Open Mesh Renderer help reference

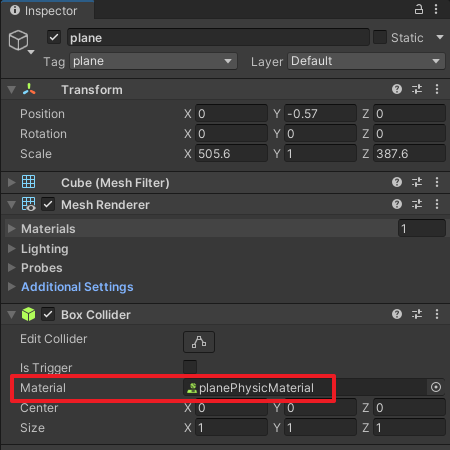[x=397, y=204]
